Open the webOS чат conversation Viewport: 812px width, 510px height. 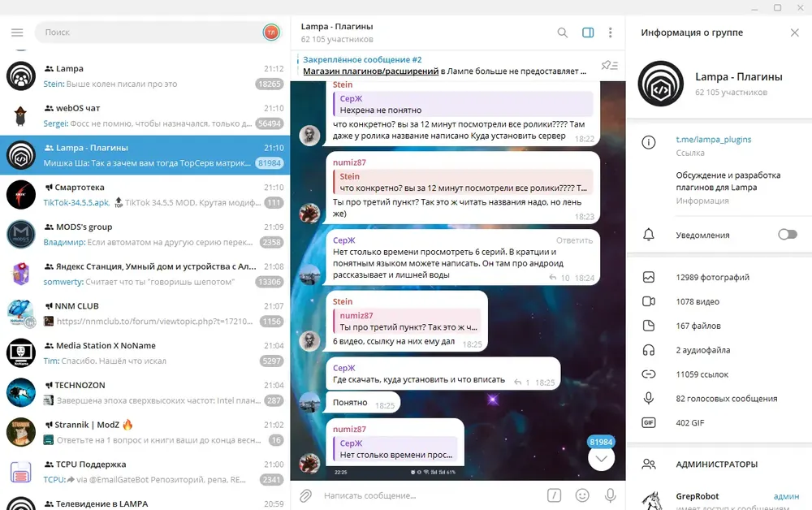(145, 115)
